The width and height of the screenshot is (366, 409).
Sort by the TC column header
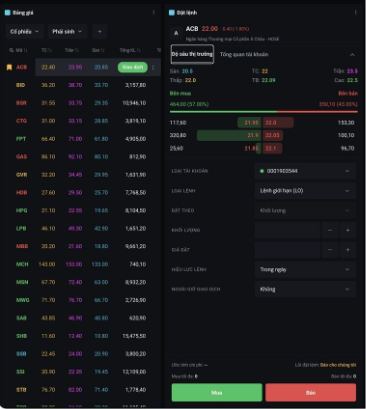[46, 50]
